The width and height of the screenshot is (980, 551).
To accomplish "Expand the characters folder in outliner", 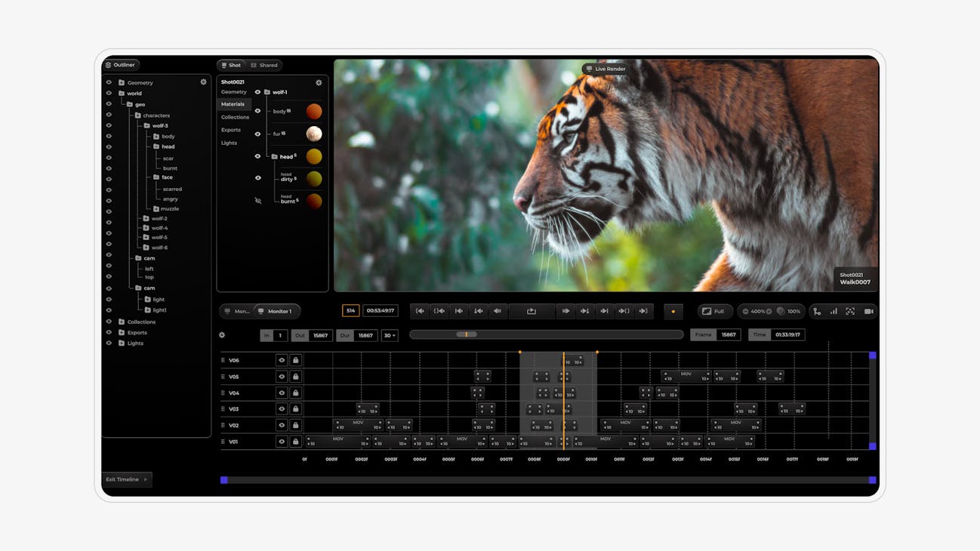I will pyautogui.click(x=138, y=115).
